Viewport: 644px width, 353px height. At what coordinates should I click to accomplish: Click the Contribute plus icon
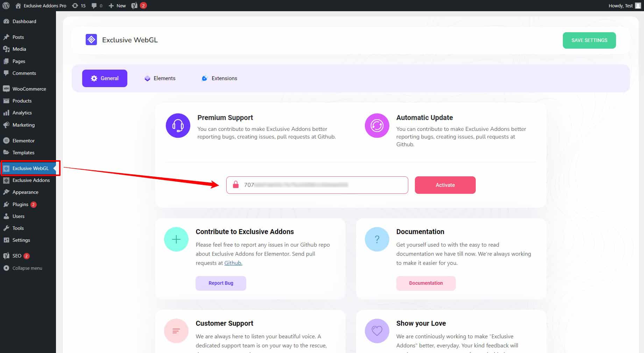[x=176, y=239]
